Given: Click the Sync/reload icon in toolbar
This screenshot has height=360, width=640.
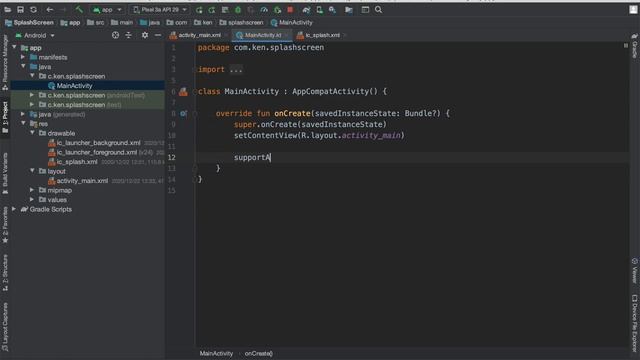Looking at the screenshot, I should tap(33, 9).
